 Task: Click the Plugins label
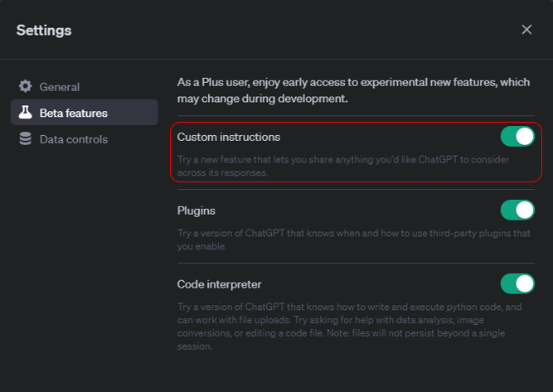pos(196,211)
